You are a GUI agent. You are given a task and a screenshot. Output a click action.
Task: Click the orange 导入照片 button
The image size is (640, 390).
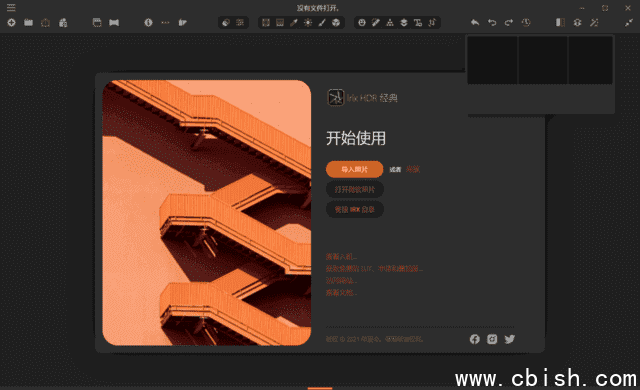(x=354, y=169)
